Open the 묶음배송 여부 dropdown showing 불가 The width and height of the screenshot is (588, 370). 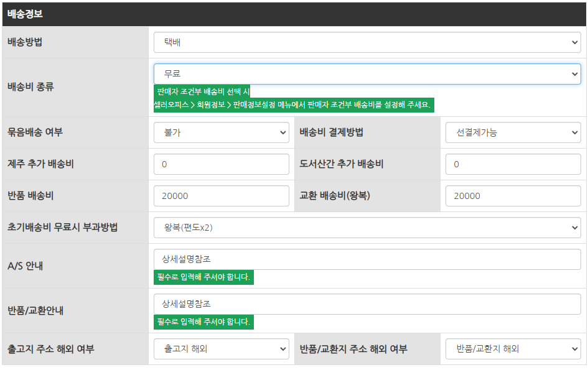coord(221,132)
